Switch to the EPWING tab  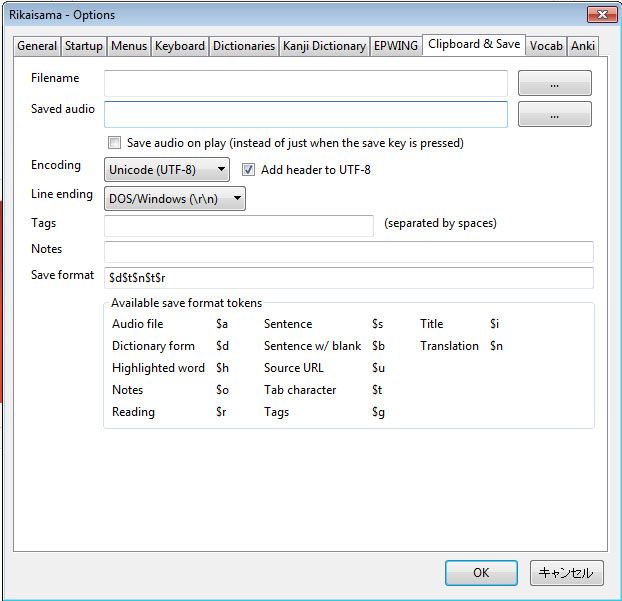(395, 46)
